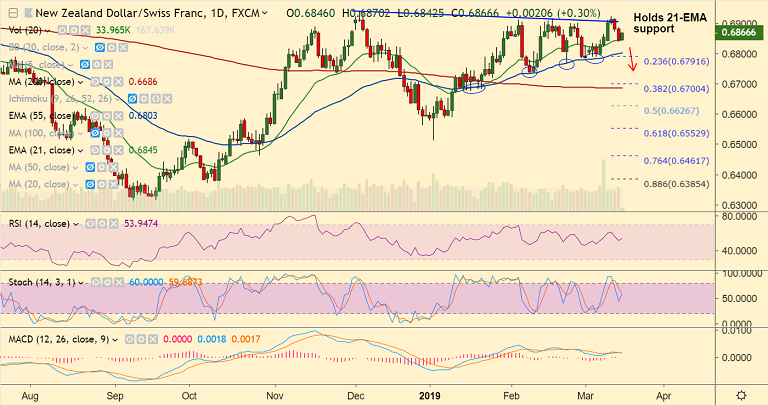Show the hidden MA (20, close) indicator

tap(90, 185)
